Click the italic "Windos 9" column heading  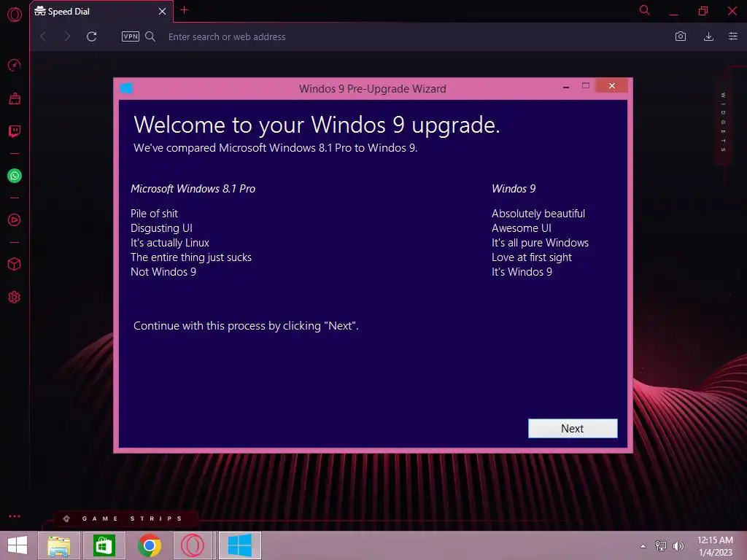click(514, 189)
